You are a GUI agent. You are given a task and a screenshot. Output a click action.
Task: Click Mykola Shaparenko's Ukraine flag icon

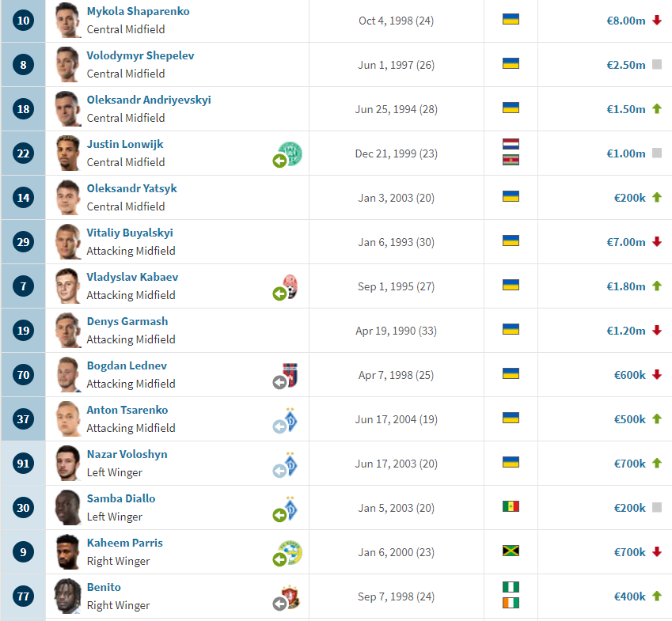511,18
